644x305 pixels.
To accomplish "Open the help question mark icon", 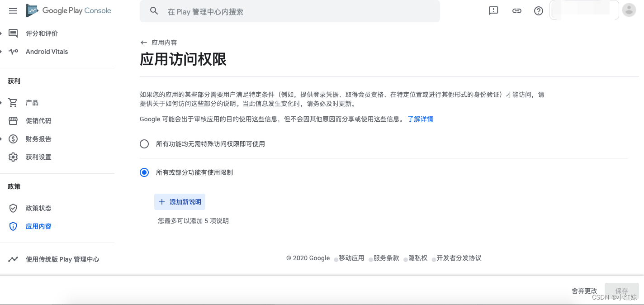I will (x=538, y=11).
